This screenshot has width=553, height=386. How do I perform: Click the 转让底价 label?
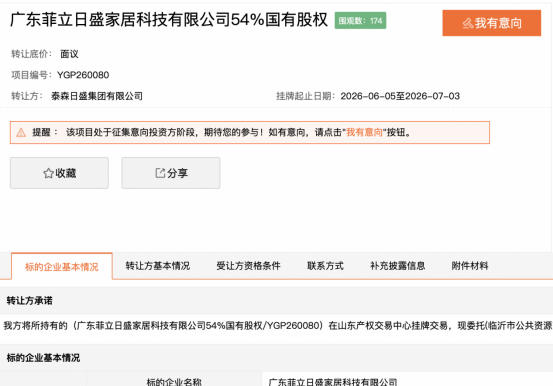point(31,54)
